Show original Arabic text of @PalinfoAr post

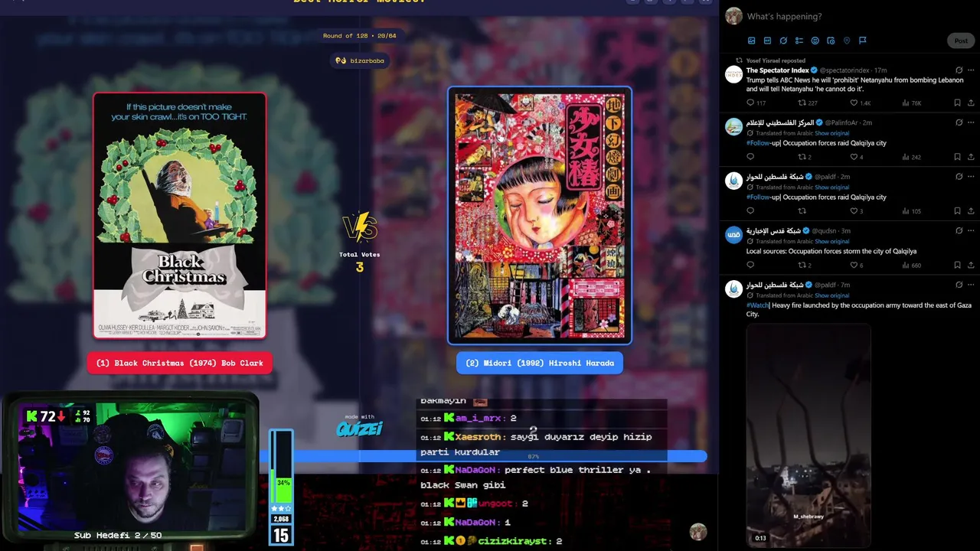(831, 133)
